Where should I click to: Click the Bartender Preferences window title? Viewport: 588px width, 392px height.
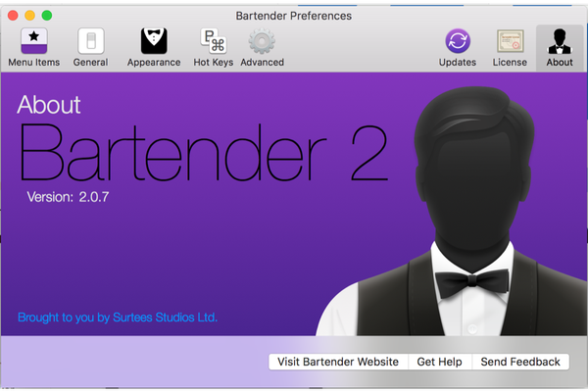pyautogui.click(x=294, y=16)
